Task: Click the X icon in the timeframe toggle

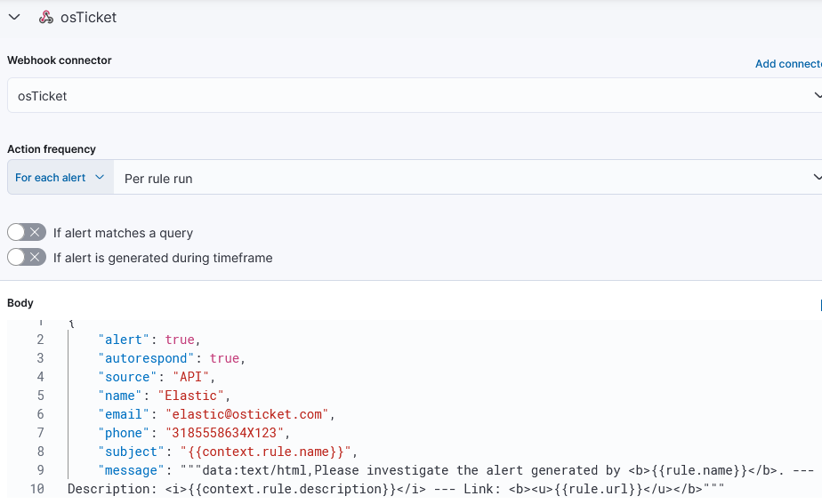Action: pyautogui.click(x=35, y=257)
